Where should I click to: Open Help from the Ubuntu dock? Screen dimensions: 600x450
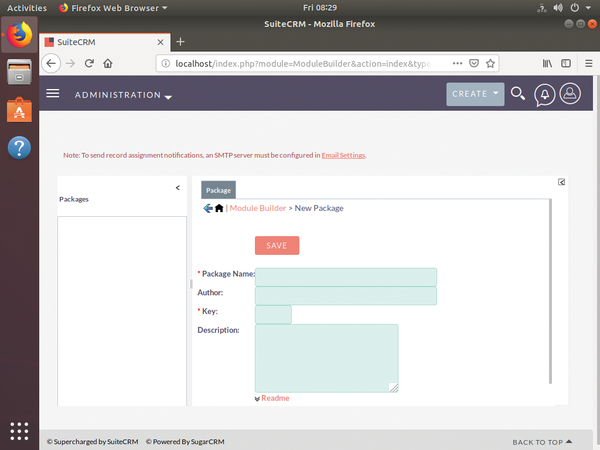19,147
